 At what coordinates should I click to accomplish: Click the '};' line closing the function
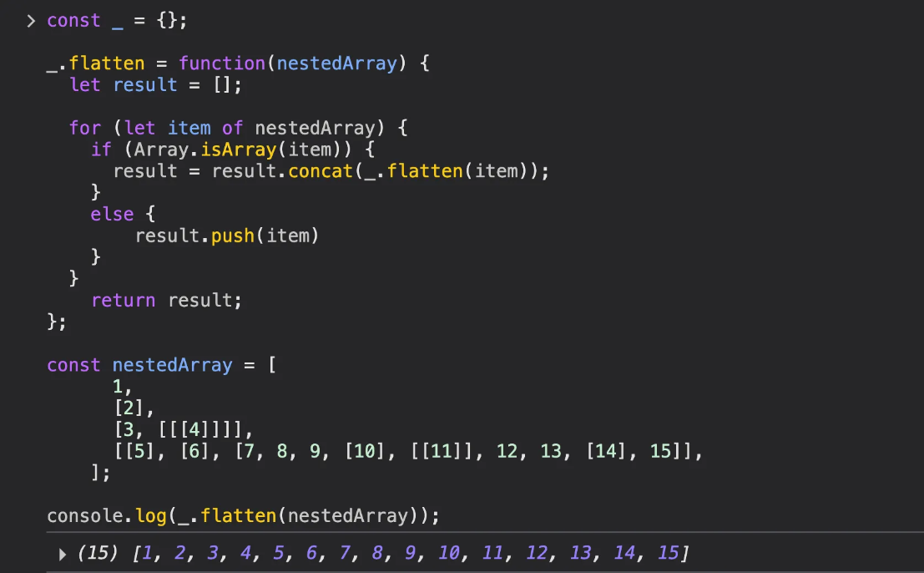pos(57,322)
